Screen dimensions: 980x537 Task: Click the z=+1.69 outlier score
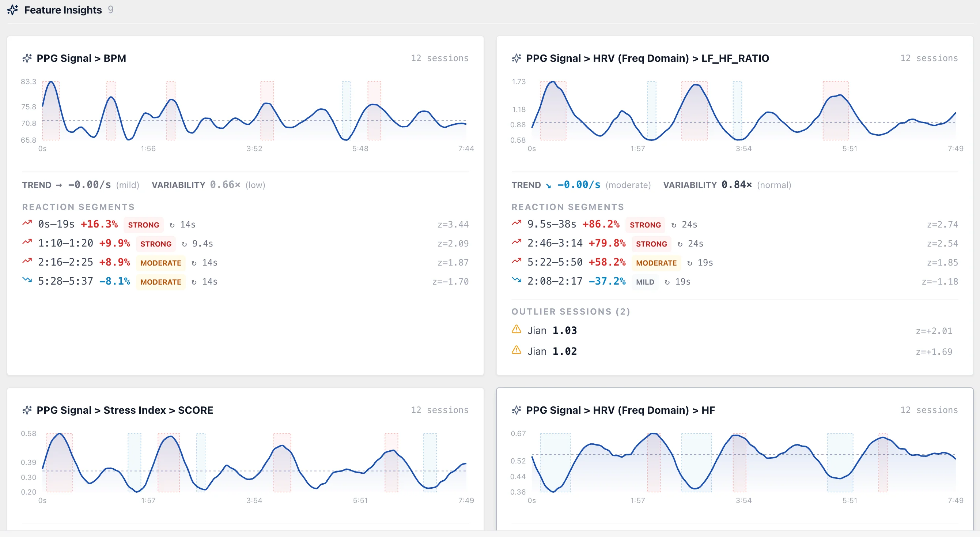pos(934,352)
